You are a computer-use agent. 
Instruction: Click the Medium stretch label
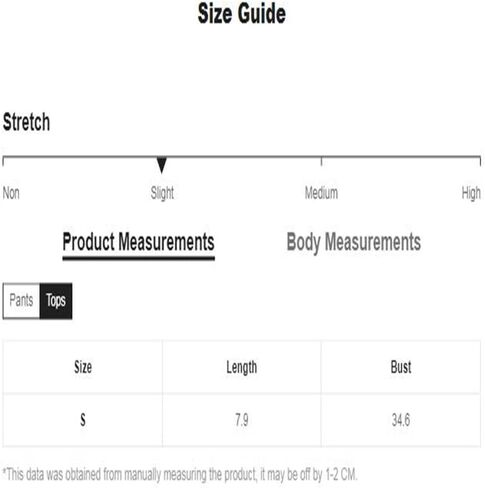coord(321,193)
